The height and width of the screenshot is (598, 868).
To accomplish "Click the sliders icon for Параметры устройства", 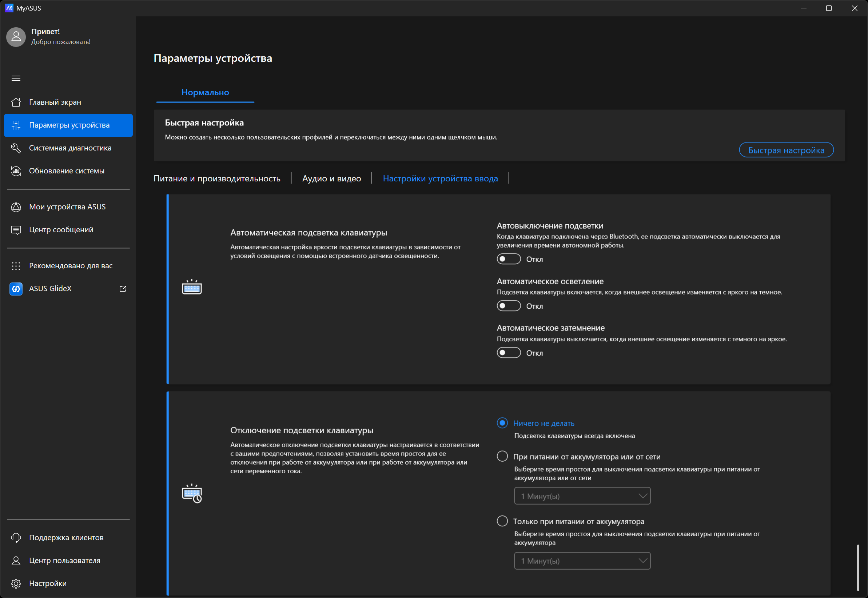I will click(16, 125).
